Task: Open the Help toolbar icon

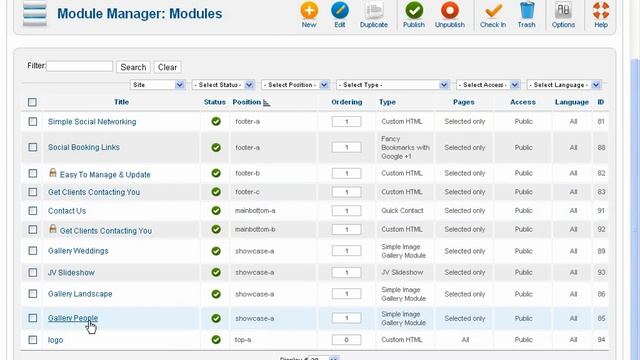Action: coord(601,15)
